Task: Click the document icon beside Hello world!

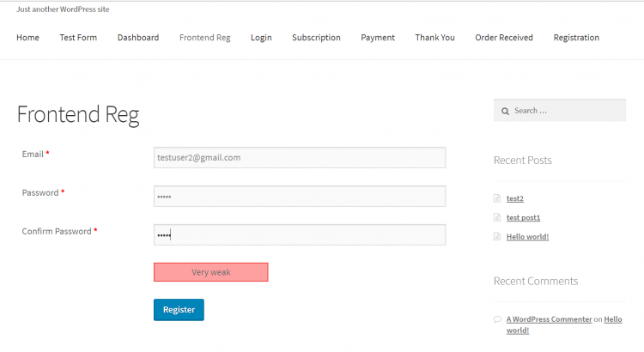Action: pos(497,236)
